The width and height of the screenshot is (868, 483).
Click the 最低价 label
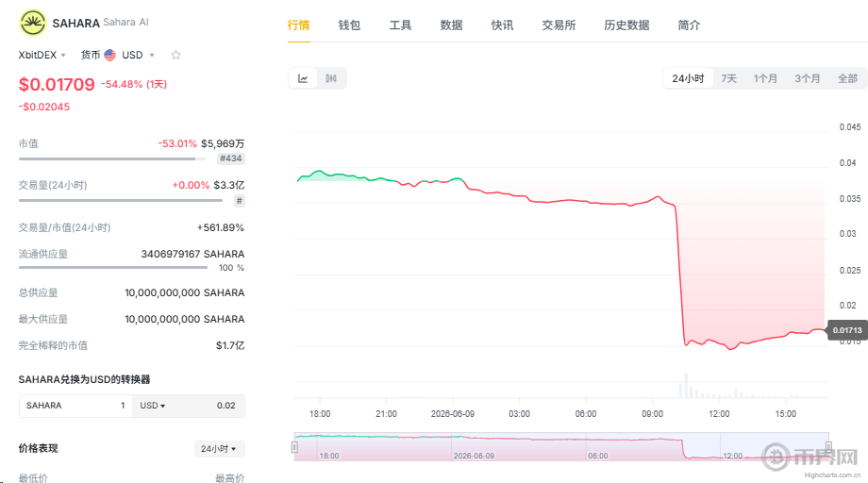(x=33, y=478)
